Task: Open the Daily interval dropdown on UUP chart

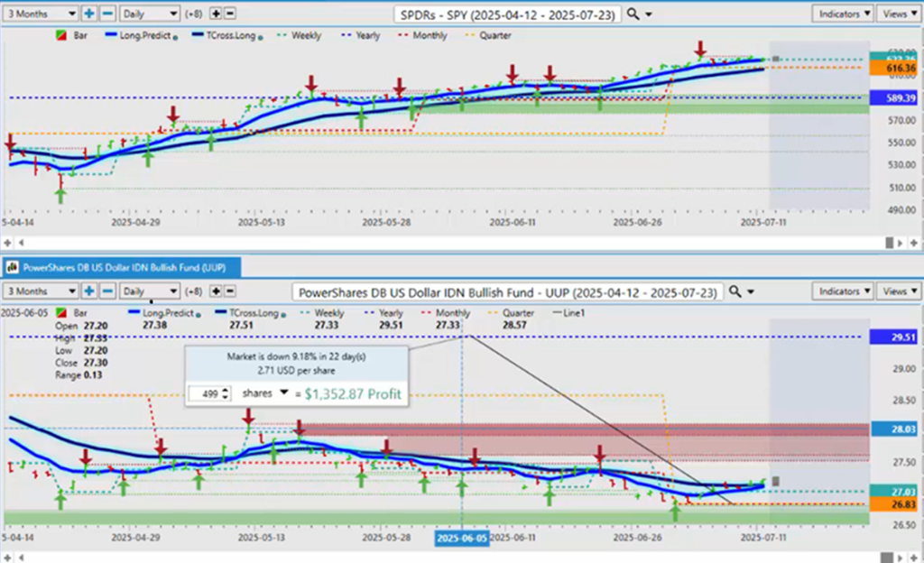Action: pos(150,291)
